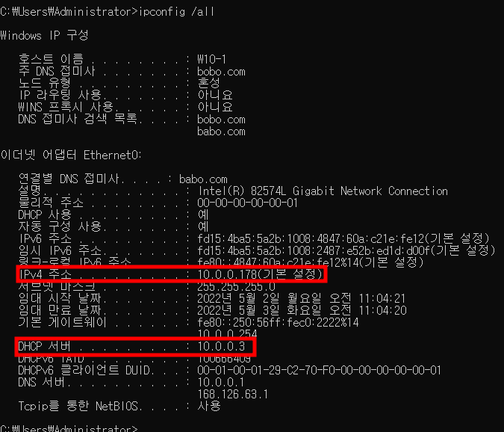Click the physical address 00-00-00-00-00-01
The width and height of the screenshot is (504, 432).
pyautogui.click(x=247, y=203)
